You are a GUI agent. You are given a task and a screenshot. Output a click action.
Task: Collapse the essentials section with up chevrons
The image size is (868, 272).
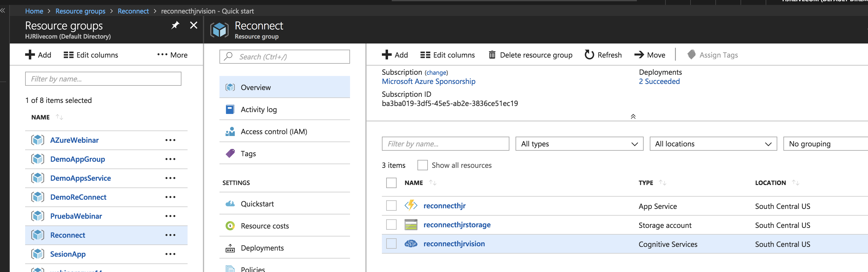[633, 116]
